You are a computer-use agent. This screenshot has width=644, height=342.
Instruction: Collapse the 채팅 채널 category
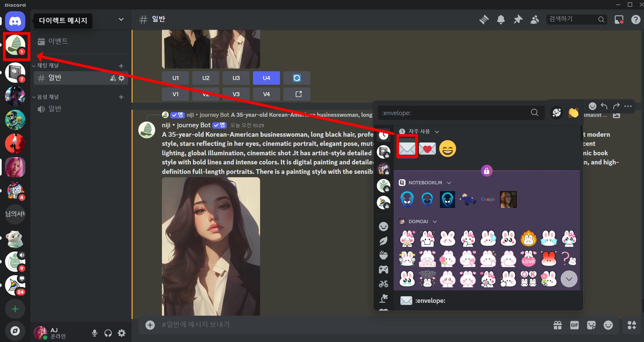[x=47, y=65]
